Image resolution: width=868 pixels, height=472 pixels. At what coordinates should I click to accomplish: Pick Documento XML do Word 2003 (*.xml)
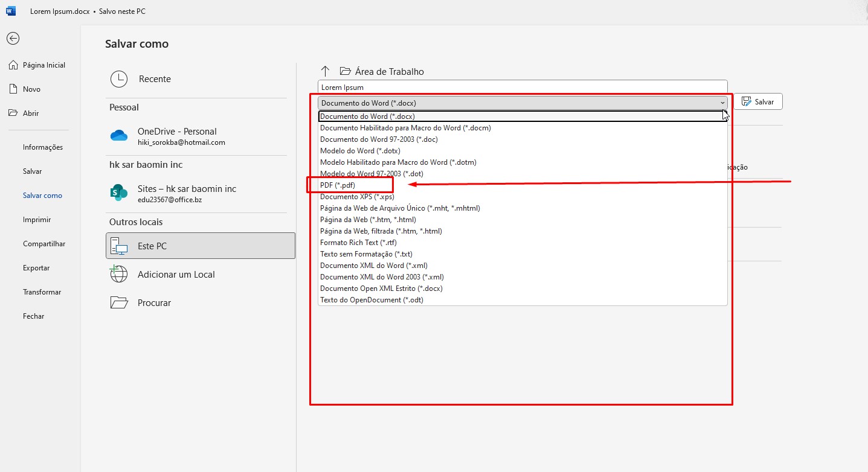(x=522, y=277)
